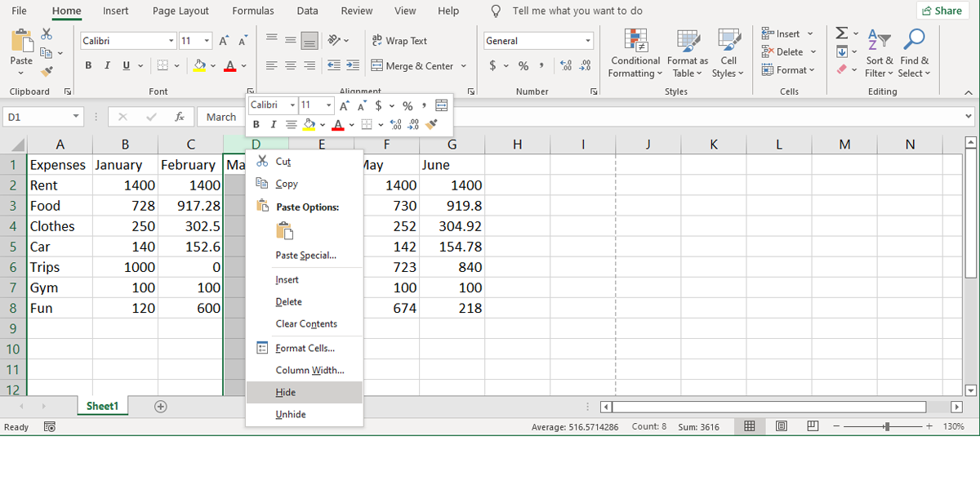Click zoom out minus button
The height and width of the screenshot is (490, 980).
pos(837,426)
